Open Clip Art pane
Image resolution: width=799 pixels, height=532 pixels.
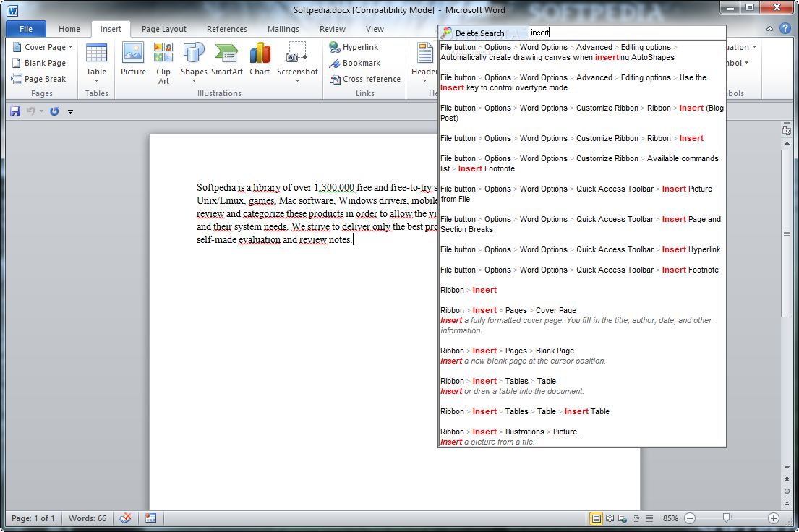163,63
